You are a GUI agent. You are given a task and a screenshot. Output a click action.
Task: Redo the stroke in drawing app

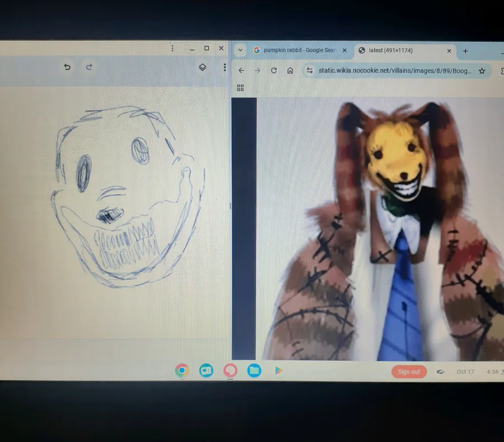coord(89,67)
